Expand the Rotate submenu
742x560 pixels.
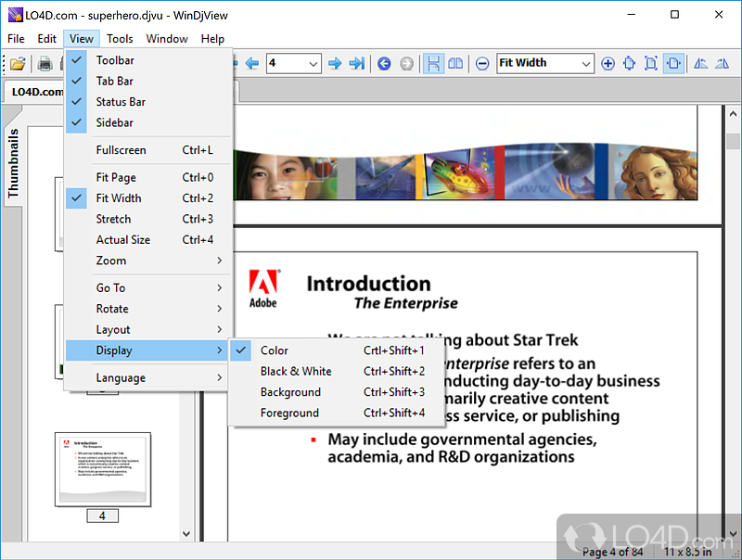click(148, 309)
